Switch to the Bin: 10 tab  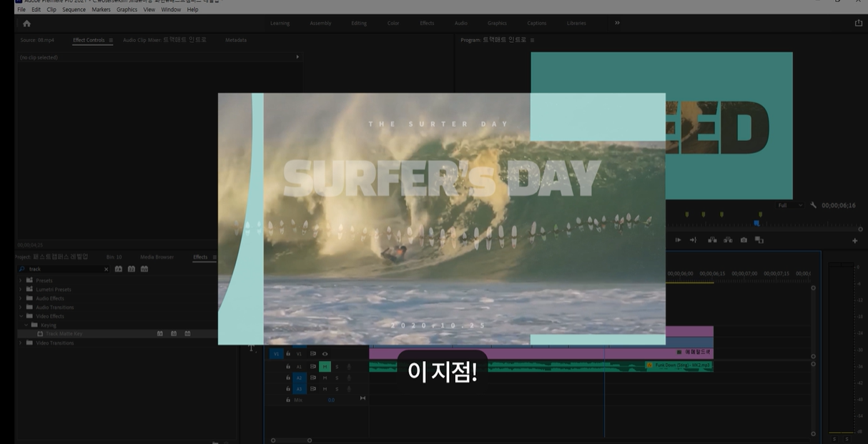(114, 257)
